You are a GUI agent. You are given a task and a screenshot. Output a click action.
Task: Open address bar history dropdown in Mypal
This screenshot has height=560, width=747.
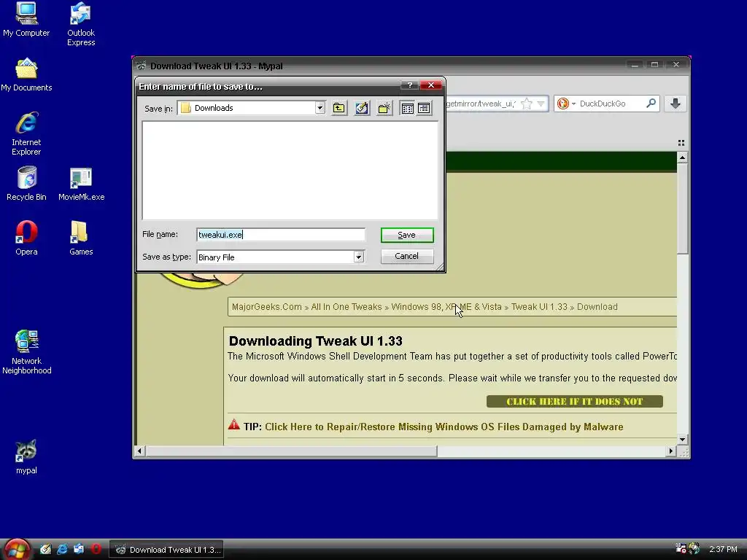point(541,104)
